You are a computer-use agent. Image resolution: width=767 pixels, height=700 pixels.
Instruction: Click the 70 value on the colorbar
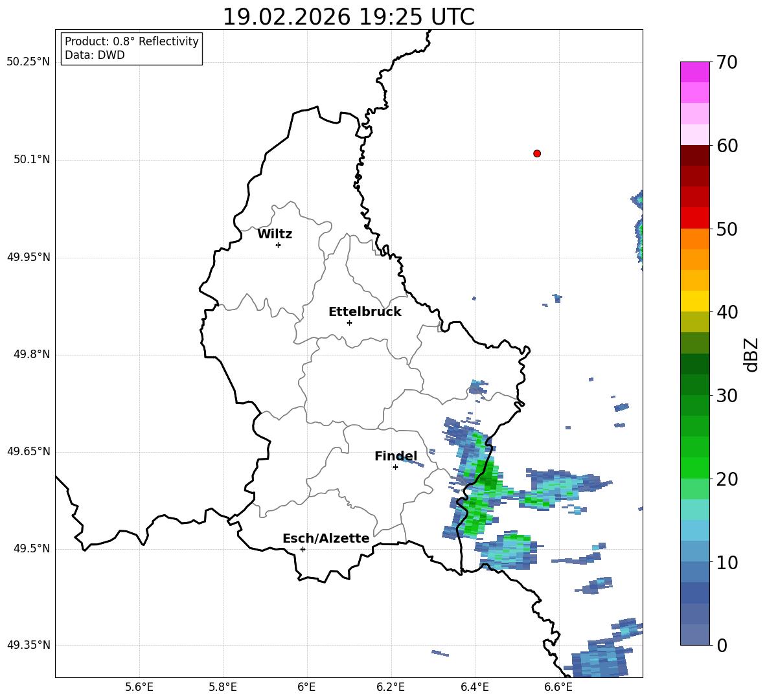tap(727, 63)
